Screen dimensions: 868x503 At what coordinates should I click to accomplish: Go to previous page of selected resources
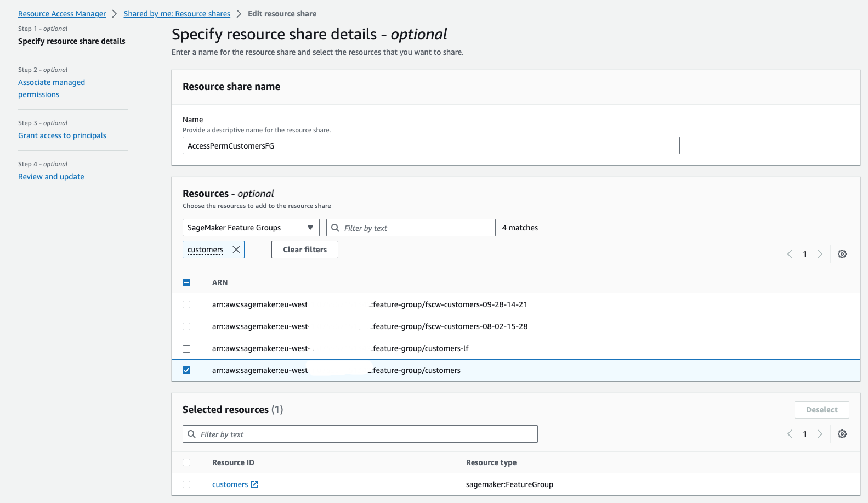coord(790,434)
